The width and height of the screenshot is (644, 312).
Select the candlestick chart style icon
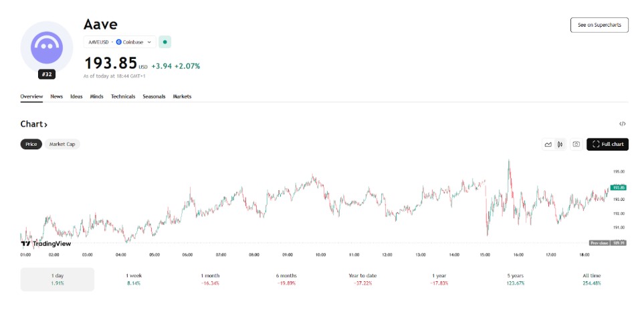tap(560, 144)
